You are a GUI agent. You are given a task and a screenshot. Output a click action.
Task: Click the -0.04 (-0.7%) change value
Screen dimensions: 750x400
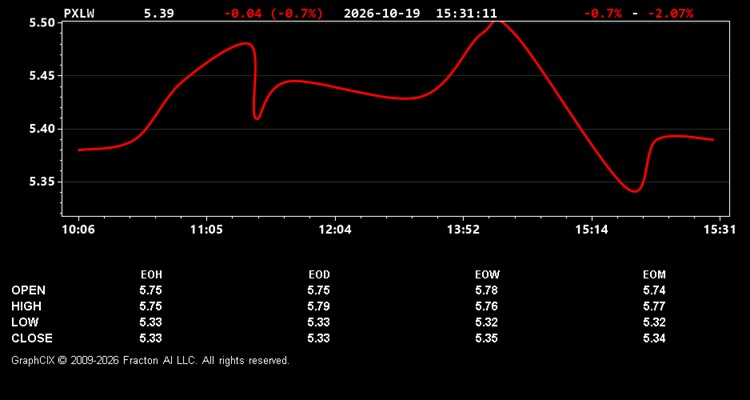coord(274,13)
